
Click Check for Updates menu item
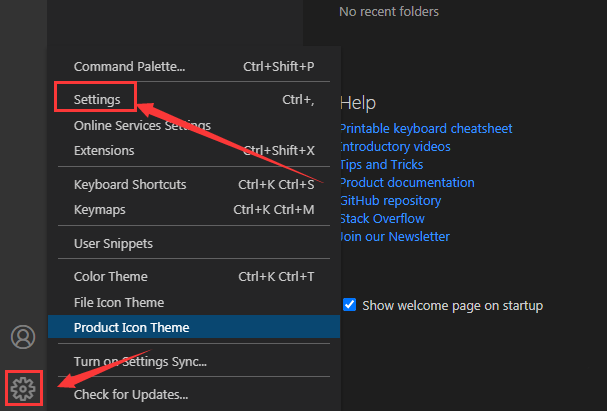tap(131, 394)
